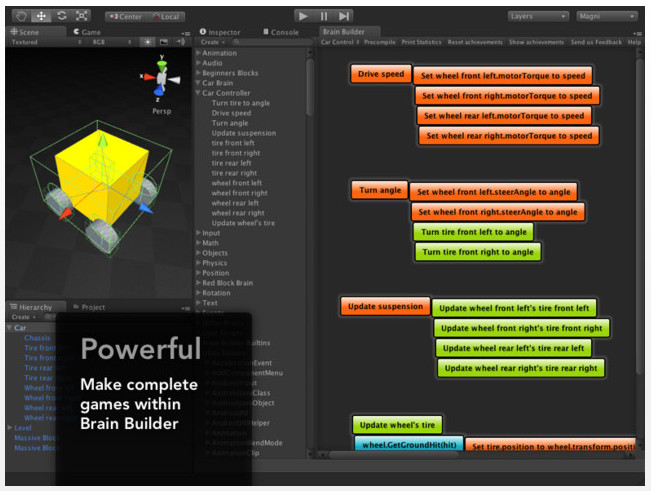Select the Move transform tool
This screenshot has width=651, height=491.
(x=41, y=16)
